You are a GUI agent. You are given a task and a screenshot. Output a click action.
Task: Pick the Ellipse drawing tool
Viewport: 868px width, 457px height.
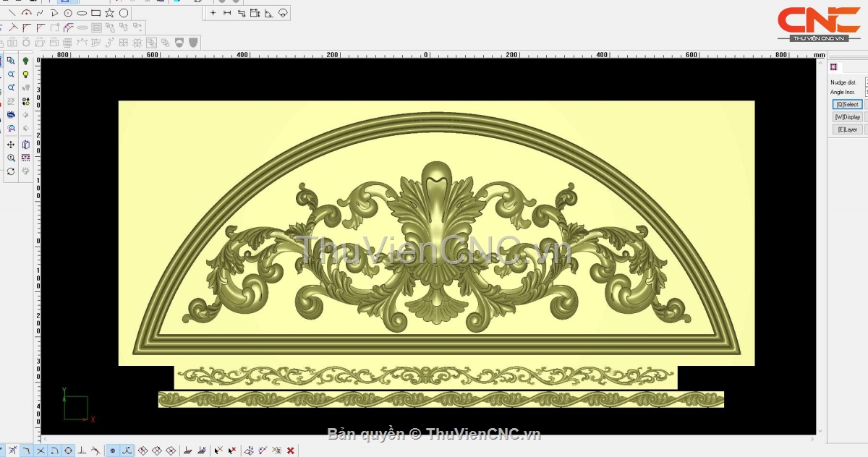(x=82, y=13)
